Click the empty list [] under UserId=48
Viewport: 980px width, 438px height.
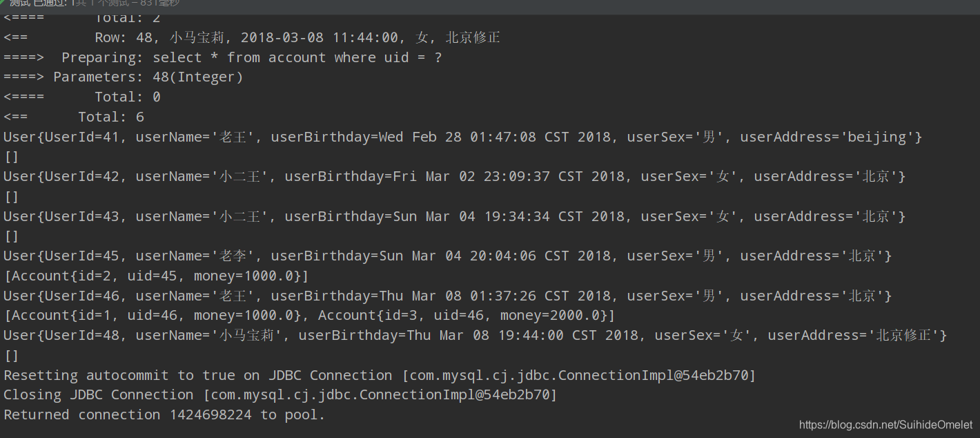point(11,356)
